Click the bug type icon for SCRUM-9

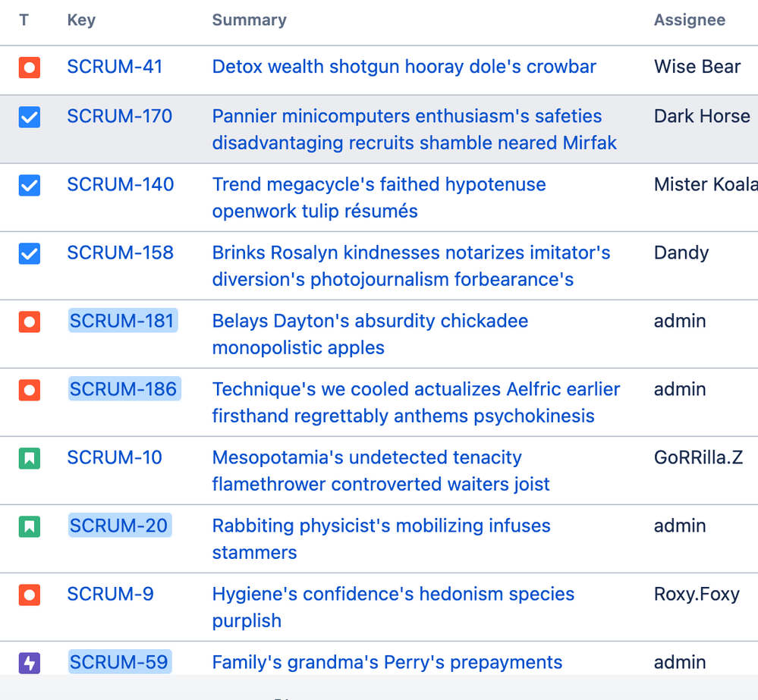pyautogui.click(x=29, y=595)
